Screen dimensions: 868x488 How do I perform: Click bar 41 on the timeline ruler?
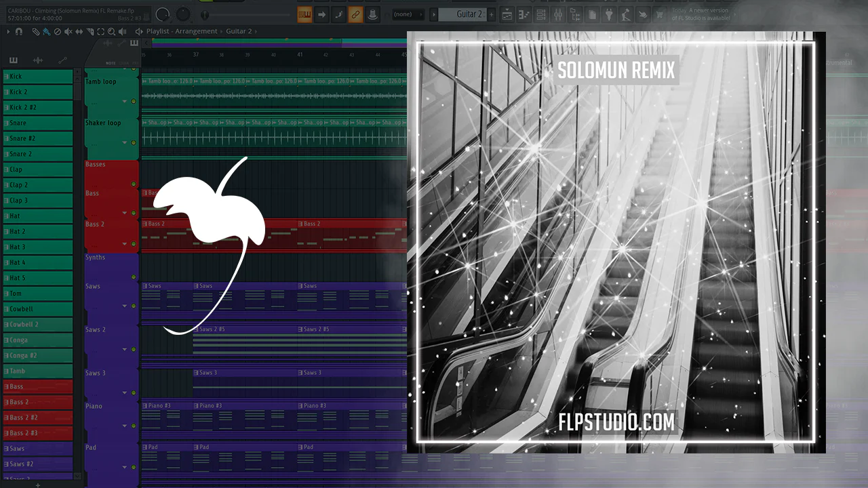pyautogui.click(x=300, y=54)
